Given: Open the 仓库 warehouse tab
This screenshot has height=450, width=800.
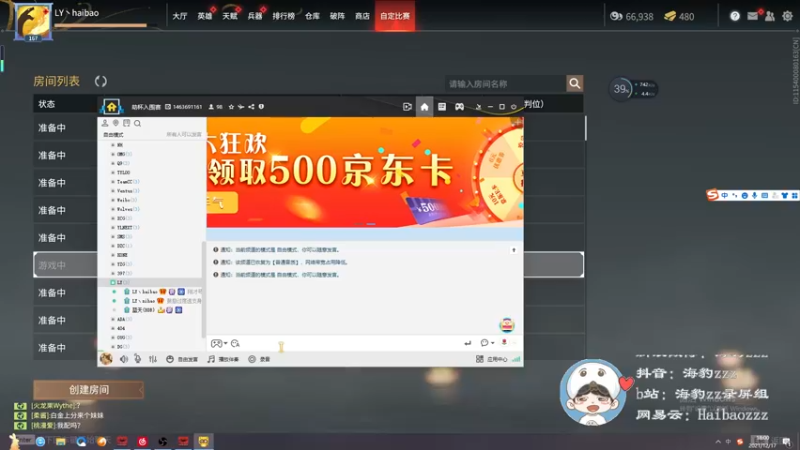Looking at the screenshot, I should pyautogui.click(x=312, y=16).
